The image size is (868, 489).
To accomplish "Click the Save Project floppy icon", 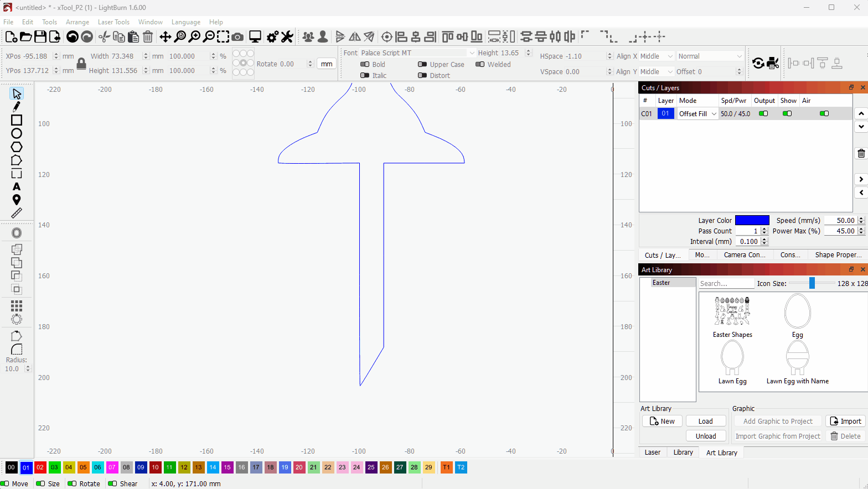I will coord(40,37).
